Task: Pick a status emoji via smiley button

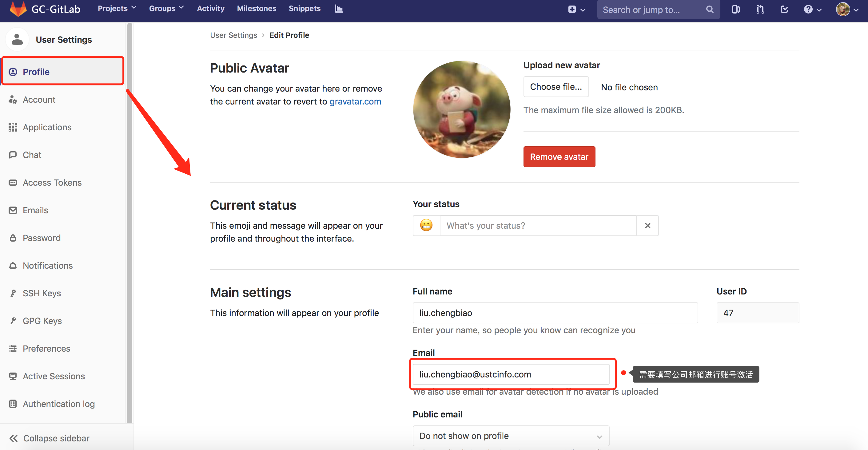Action: [x=426, y=225]
